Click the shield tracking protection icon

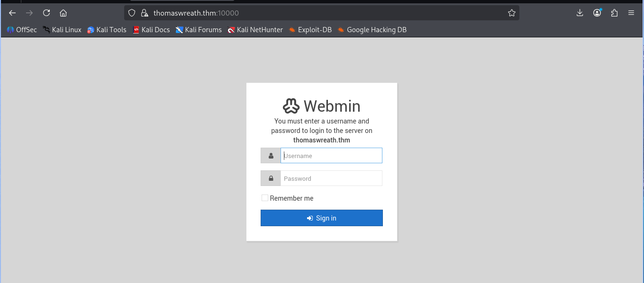coord(132,13)
